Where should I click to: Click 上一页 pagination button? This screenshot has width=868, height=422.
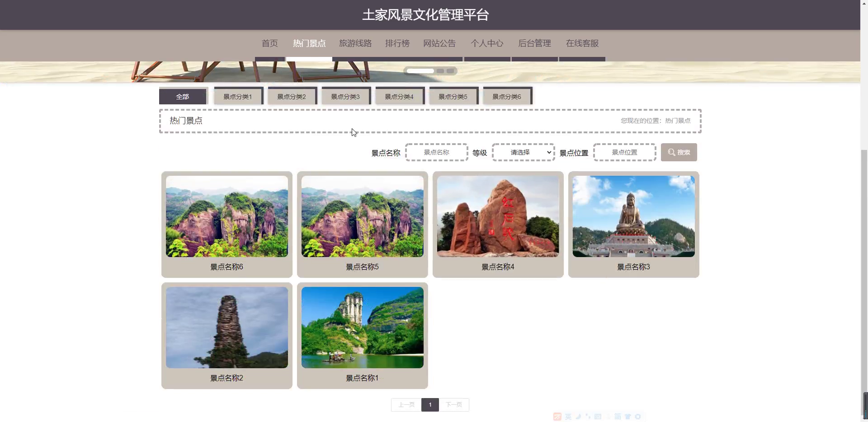tap(406, 405)
